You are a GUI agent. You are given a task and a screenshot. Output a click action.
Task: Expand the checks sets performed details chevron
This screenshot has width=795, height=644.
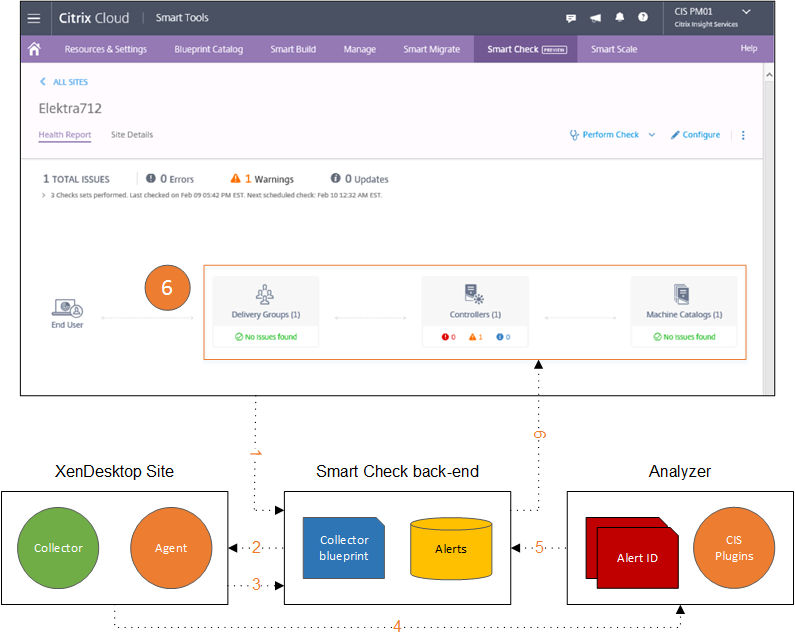tap(44, 195)
